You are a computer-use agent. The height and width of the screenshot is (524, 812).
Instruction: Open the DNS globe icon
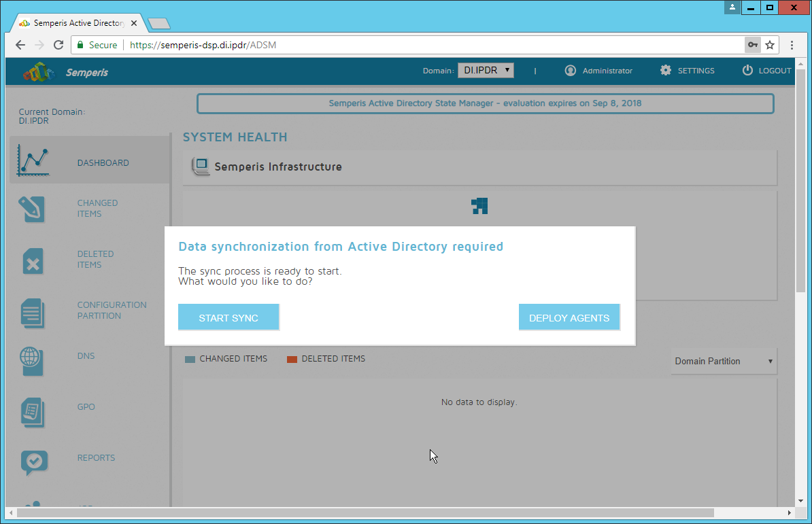tap(32, 361)
